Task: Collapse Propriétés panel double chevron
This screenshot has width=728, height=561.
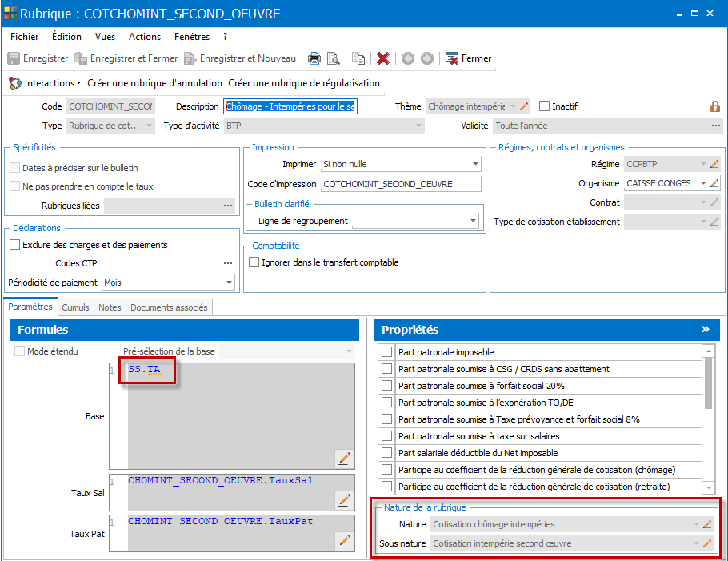Action: click(706, 329)
